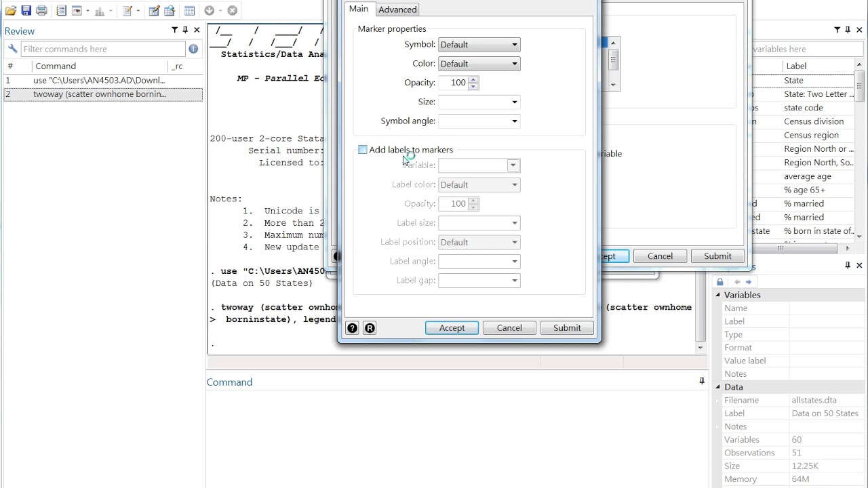Click the Properties previous-variable arrow icon
The image size is (868, 488).
point(736,281)
